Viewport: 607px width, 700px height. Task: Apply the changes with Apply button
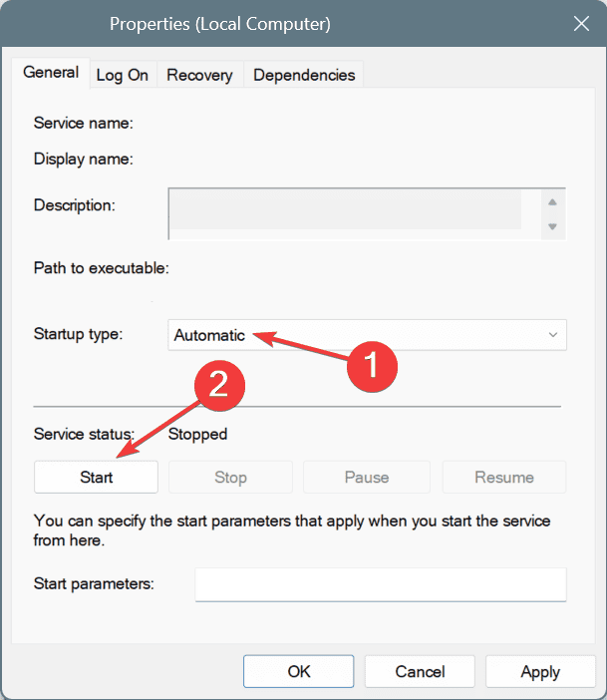[540, 671]
